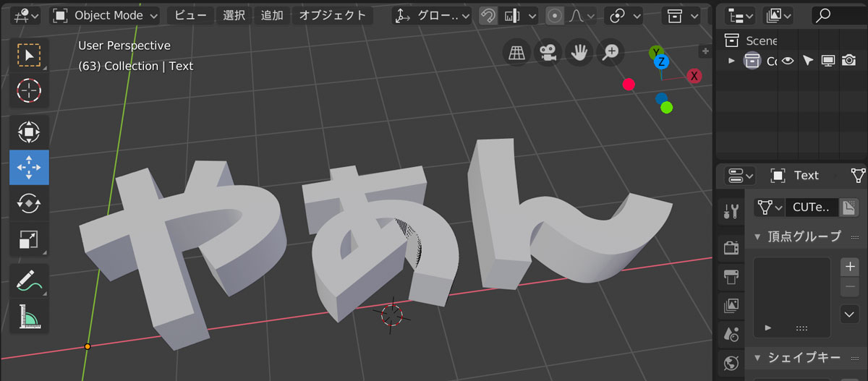Click the X axis on navigation gizmo

pos(694,76)
